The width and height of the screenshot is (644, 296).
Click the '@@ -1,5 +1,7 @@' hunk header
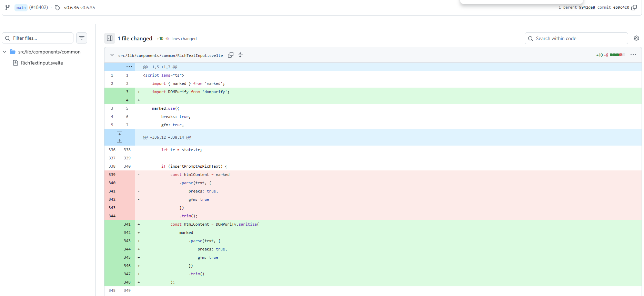click(160, 67)
